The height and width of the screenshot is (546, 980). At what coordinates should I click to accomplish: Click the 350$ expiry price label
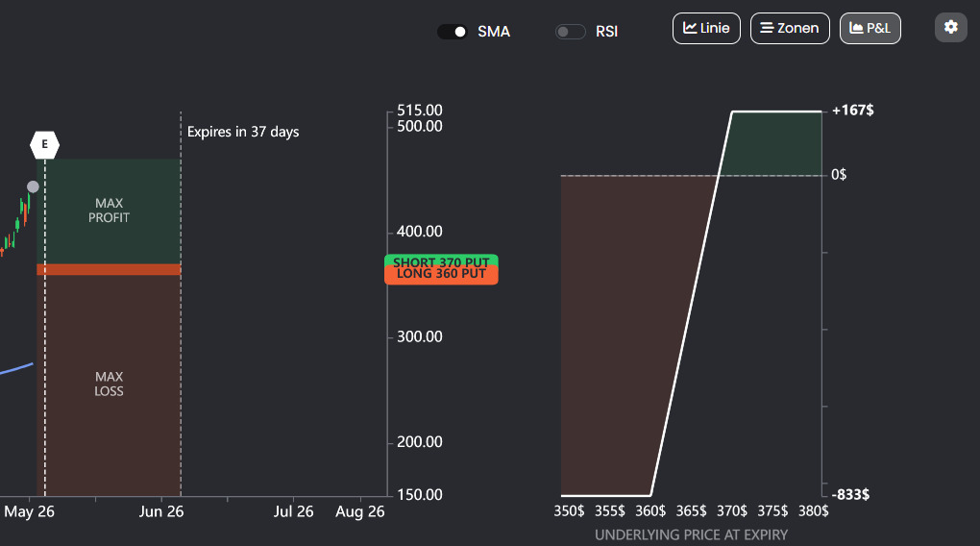pos(569,511)
